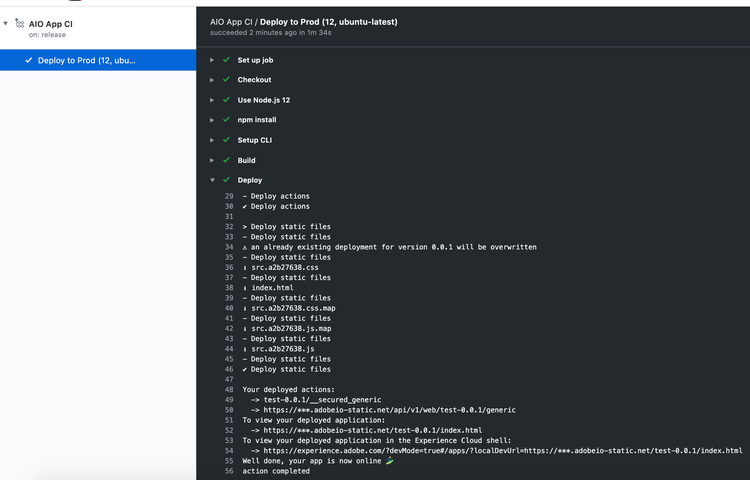The width and height of the screenshot is (750, 480).
Task: Collapse the Deploy step arrow
Action: pyautogui.click(x=212, y=180)
